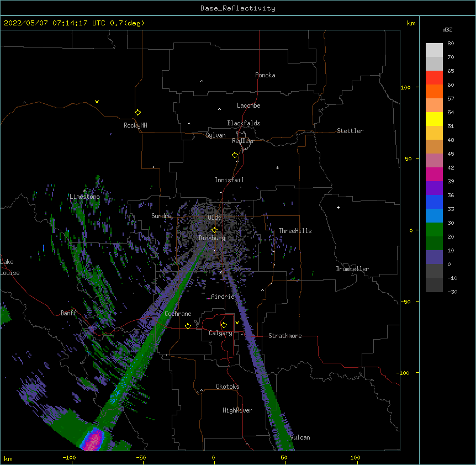
Task: Click the dBZ legend heading
Action: (x=447, y=30)
